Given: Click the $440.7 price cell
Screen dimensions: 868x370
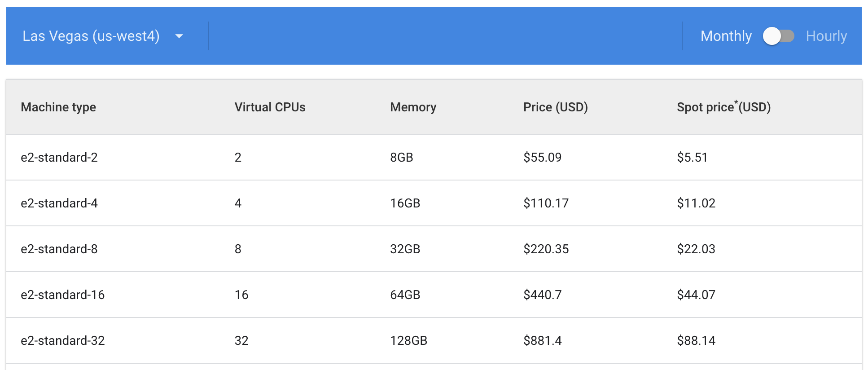Looking at the screenshot, I should coord(542,295).
